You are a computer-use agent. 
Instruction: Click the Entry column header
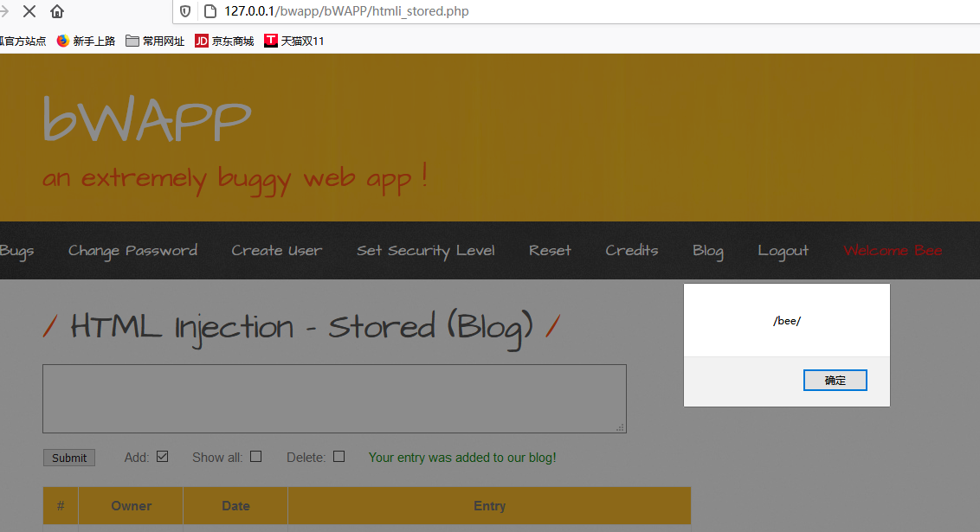(489, 506)
